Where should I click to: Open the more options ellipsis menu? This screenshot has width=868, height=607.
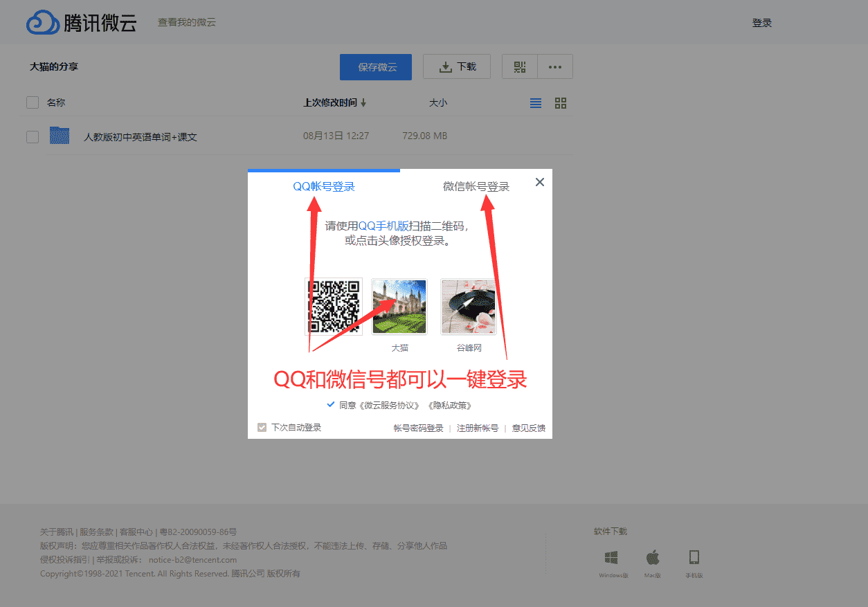coord(555,66)
